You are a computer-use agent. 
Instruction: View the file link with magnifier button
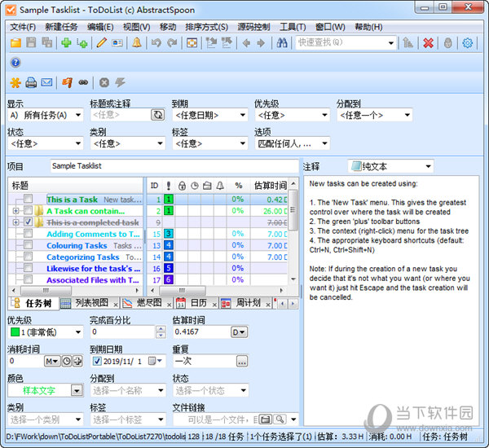(x=280, y=419)
